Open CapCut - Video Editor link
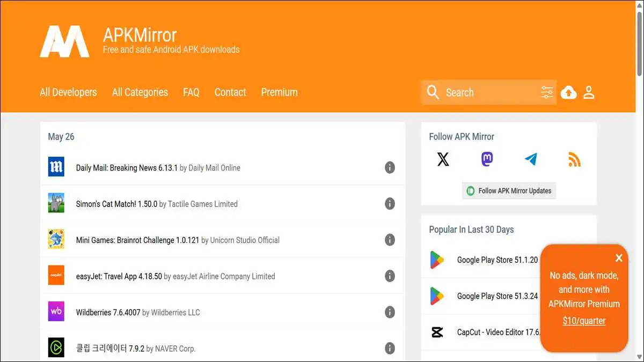Viewport: 644px width, 362px height. 499,332
